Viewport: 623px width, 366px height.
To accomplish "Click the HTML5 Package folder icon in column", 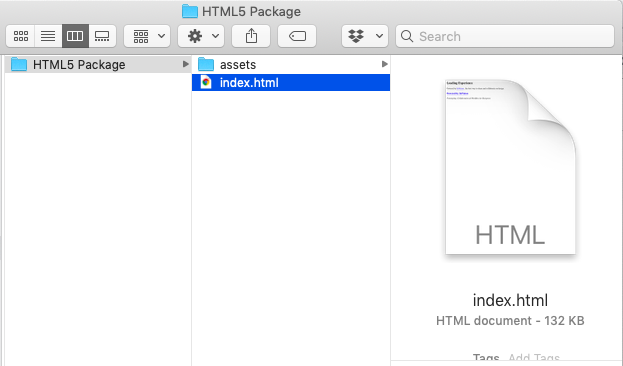I will point(19,64).
